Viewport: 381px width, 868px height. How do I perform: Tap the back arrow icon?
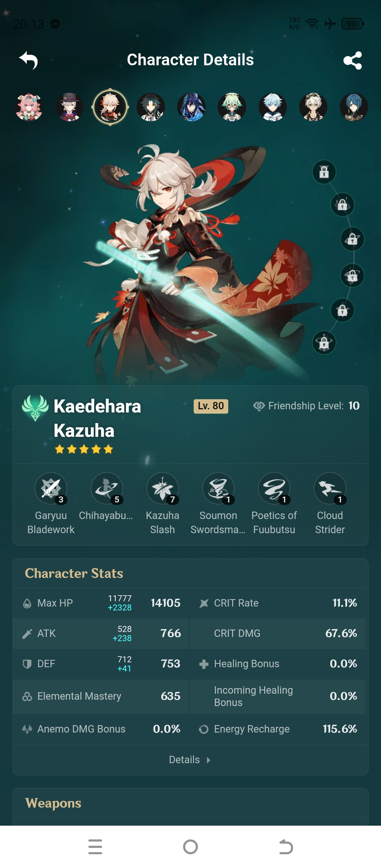point(29,60)
